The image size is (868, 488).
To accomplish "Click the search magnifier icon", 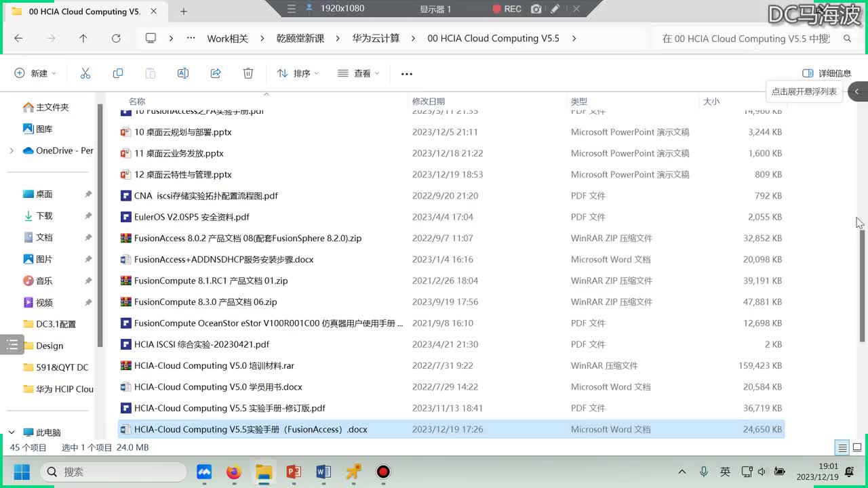I will point(848,39).
